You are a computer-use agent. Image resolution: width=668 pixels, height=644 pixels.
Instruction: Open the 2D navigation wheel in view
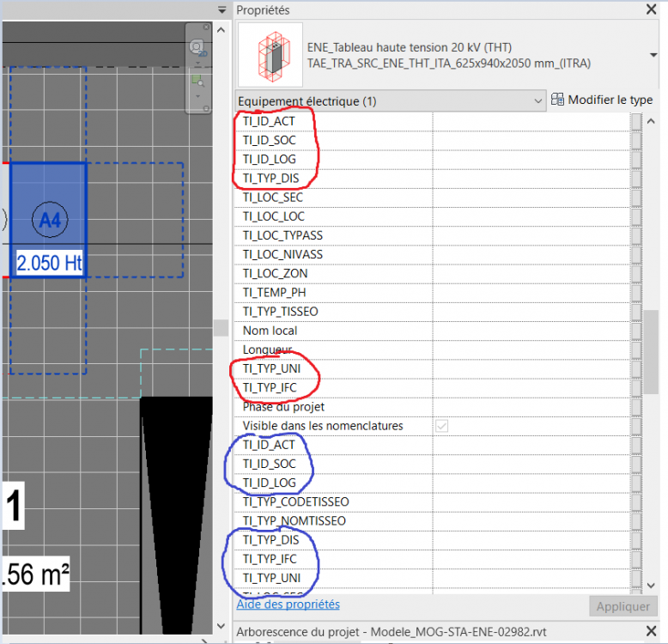pyautogui.click(x=197, y=48)
